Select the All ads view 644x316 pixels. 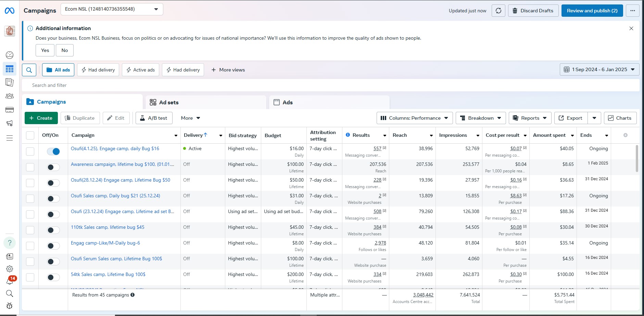(58, 70)
